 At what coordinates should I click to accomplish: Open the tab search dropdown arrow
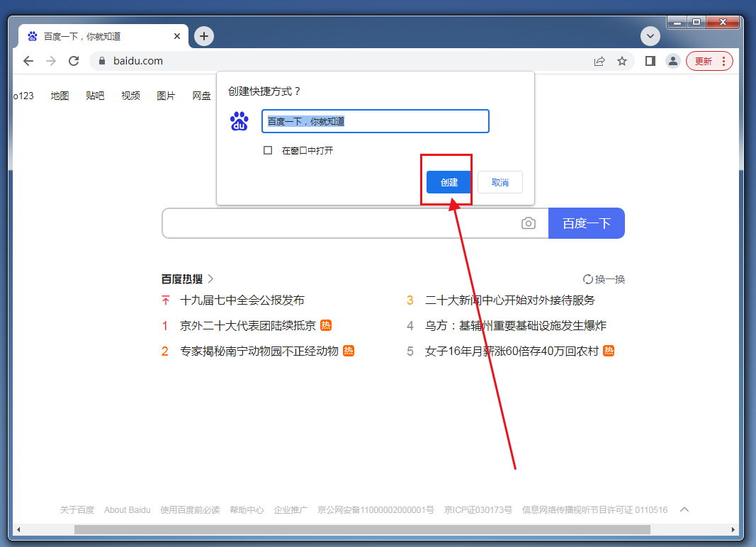point(650,36)
